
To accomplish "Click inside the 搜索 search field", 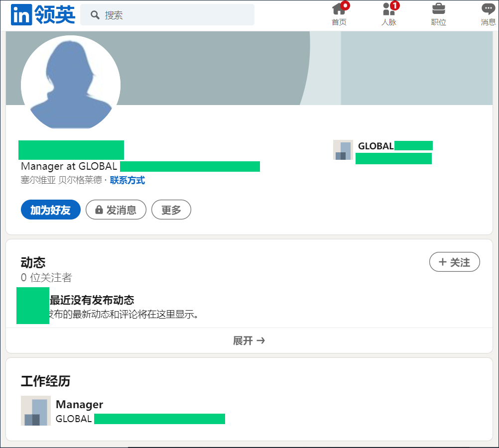I will (164, 15).
